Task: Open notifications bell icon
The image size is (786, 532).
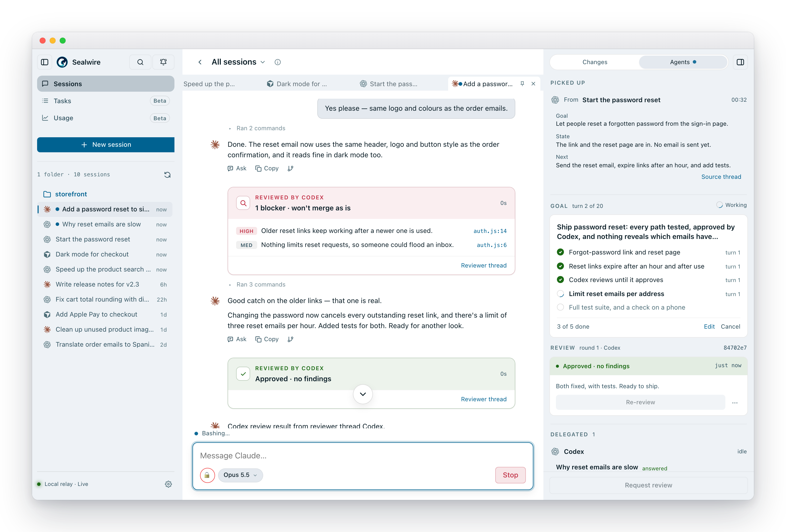Action: pos(163,62)
